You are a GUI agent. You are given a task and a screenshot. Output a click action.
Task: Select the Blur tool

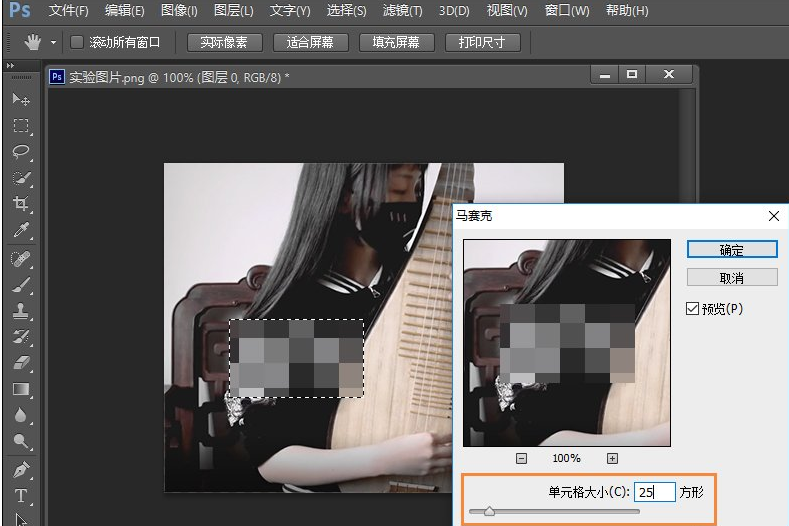pos(21,415)
